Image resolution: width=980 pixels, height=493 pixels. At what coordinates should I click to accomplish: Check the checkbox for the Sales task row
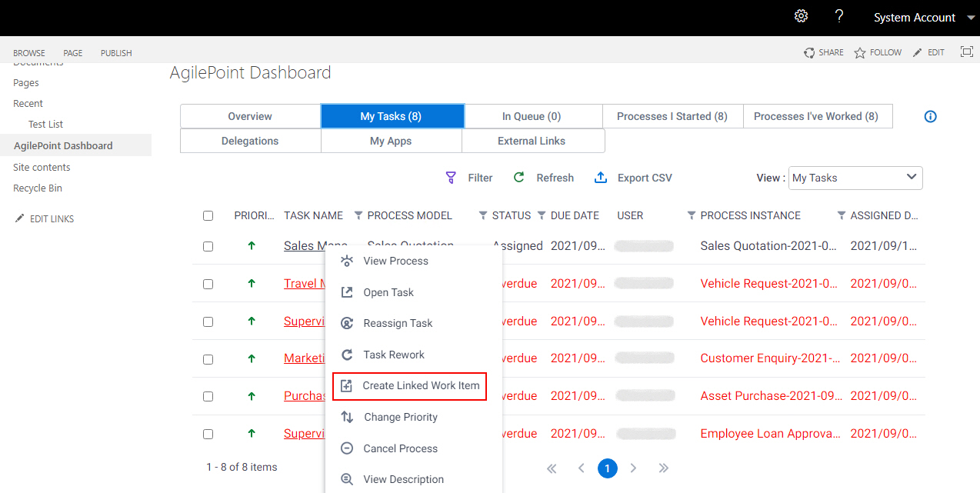(x=208, y=246)
